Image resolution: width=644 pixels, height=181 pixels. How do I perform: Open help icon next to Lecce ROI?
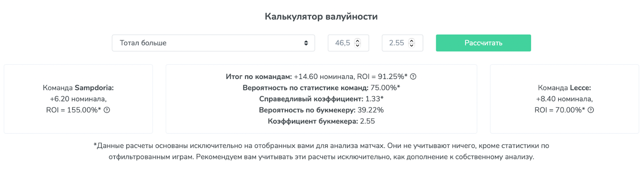tap(590, 110)
